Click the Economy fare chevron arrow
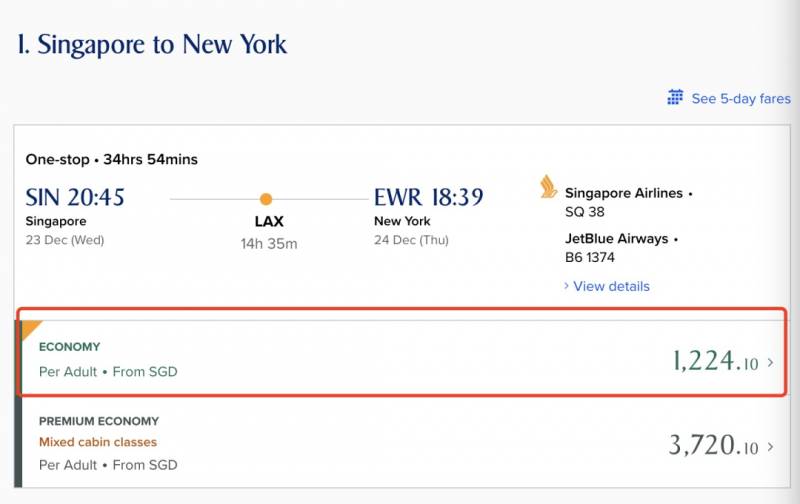The height and width of the screenshot is (504, 800). click(x=770, y=363)
